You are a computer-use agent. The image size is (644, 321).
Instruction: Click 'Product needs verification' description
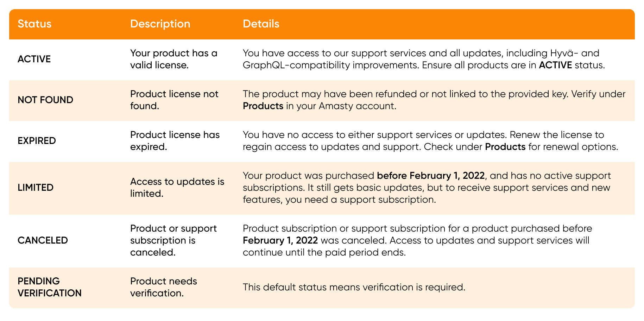(164, 287)
